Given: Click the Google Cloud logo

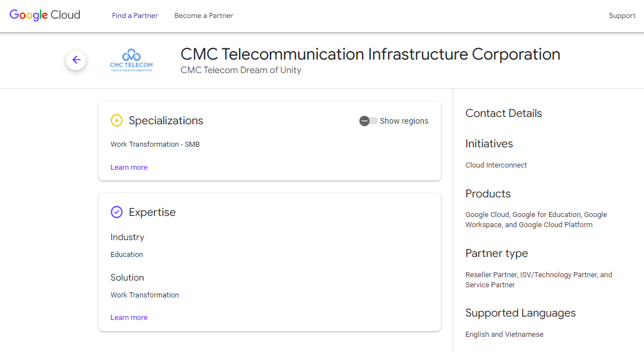Looking at the screenshot, I should [45, 15].
